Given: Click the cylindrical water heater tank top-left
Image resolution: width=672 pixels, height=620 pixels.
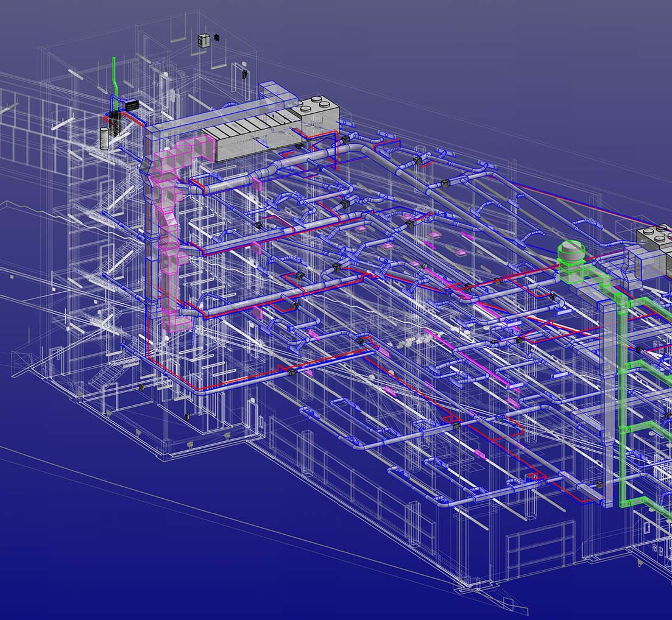Looking at the screenshot, I should pyautogui.click(x=105, y=137).
